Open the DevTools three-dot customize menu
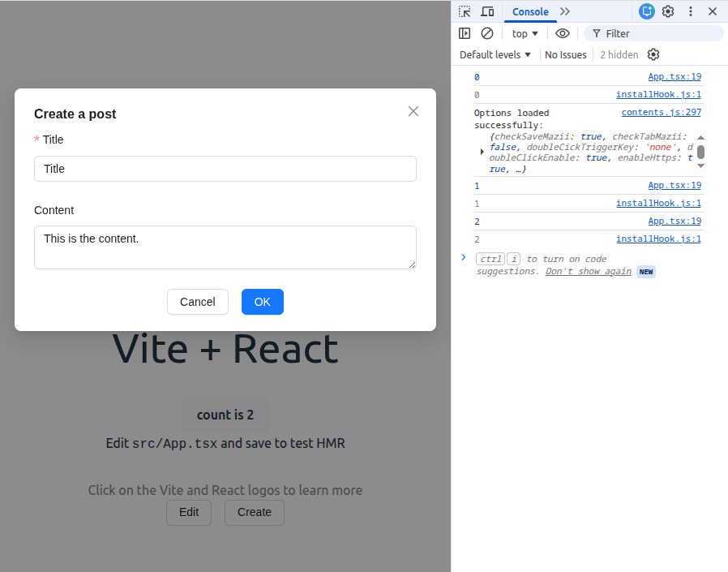The width and height of the screenshot is (728, 572). (x=691, y=11)
